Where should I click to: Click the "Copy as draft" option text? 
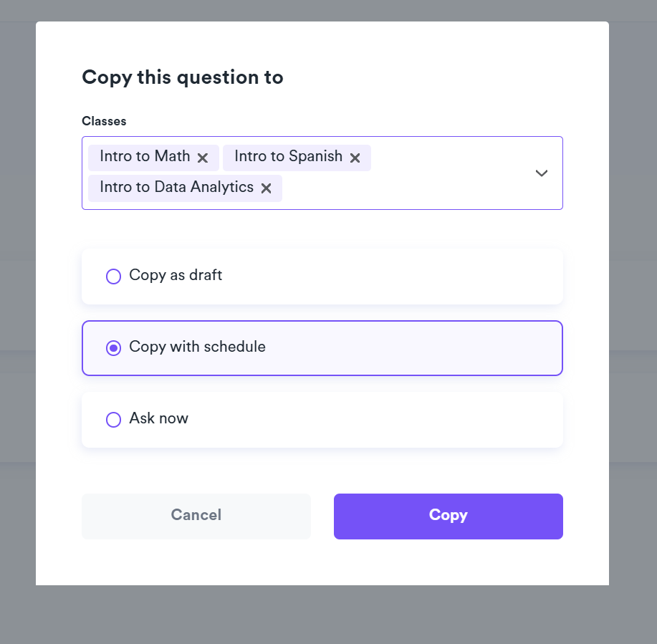[x=176, y=276]
